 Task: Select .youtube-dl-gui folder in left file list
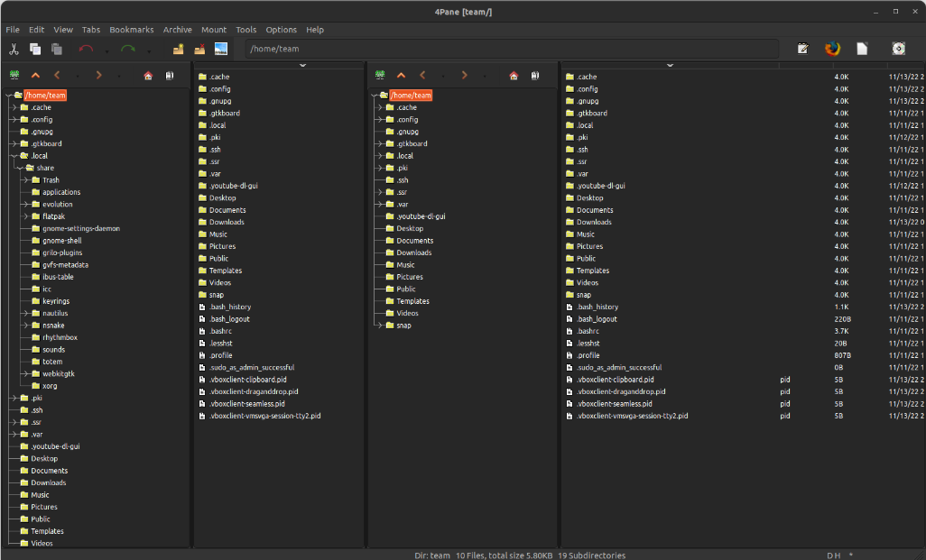coord(233,185)
